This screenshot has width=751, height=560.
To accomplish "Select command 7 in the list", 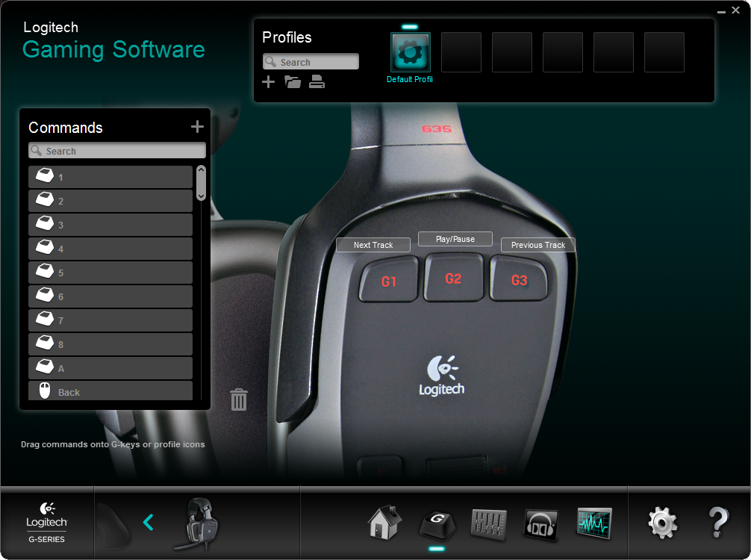I will 110,320.
